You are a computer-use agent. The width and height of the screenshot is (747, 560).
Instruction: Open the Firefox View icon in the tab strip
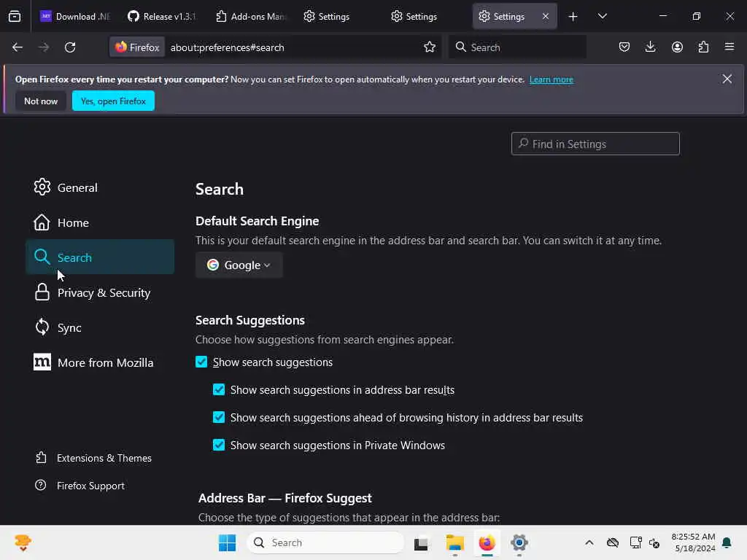tap(15, 16)
